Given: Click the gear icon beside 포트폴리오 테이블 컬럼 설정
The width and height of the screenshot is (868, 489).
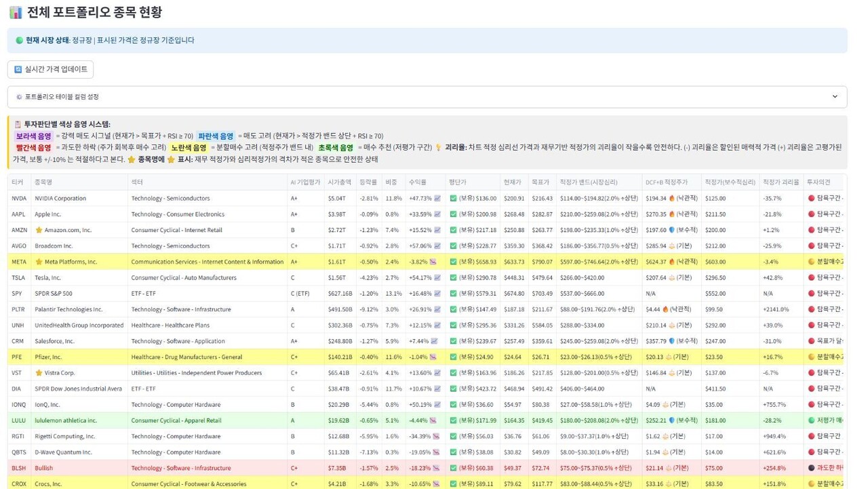Looking at the screenshot, I should click(x=19, y=97).
